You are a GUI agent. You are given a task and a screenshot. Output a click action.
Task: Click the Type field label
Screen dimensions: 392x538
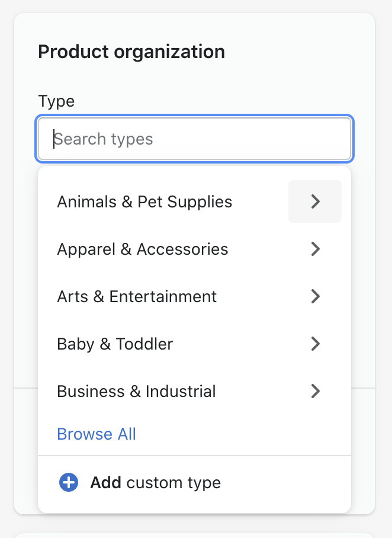56,101
